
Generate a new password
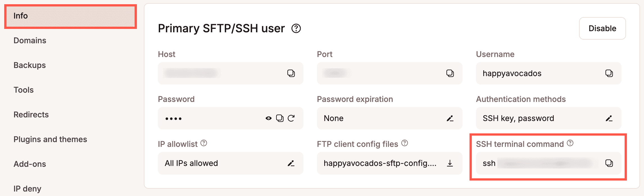tap(292, 118)
